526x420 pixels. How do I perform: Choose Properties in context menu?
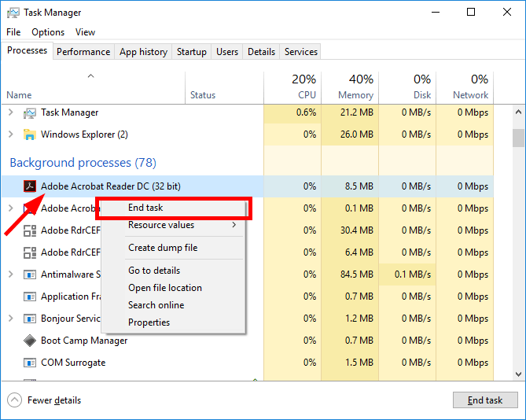(x=173, y=322)
